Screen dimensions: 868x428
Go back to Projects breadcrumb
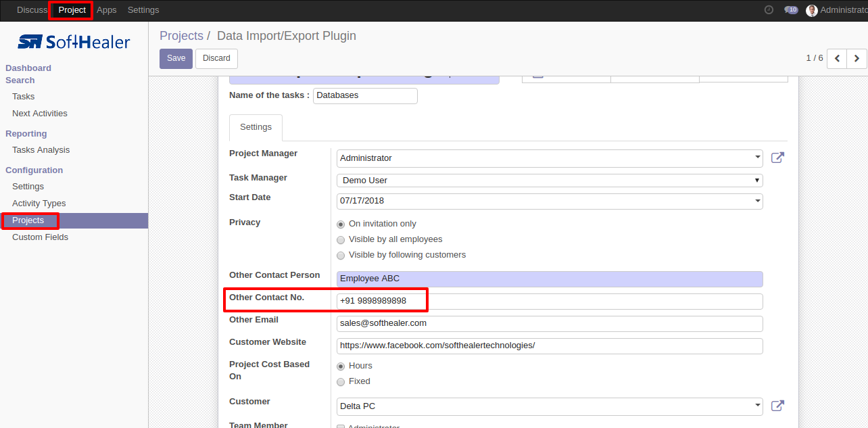[181, 36]
